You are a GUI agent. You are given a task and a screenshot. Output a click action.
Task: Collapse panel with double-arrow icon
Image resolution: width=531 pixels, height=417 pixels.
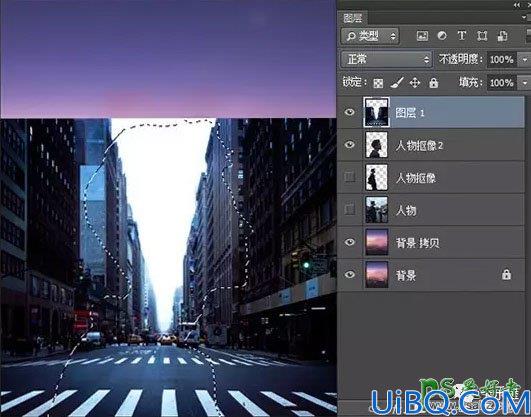pyautogui.click(x=516, y=5)
